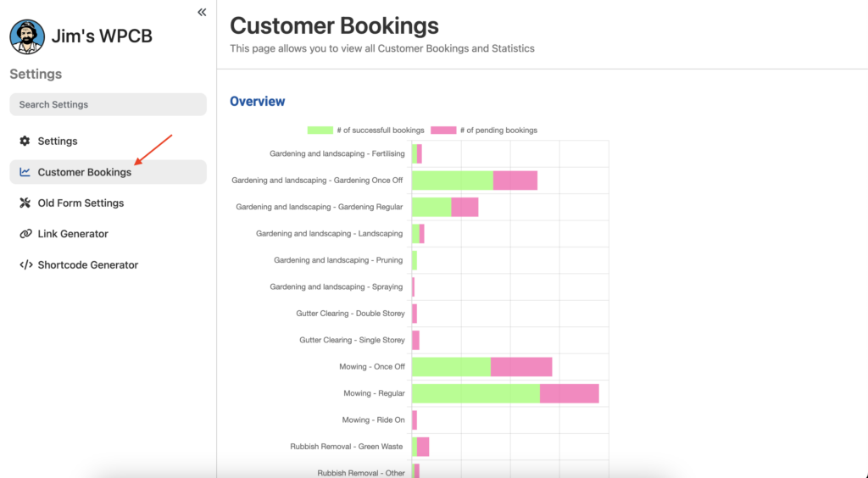
Task: Click green Gardening Once Off bar segment
Action: click(452, 181)
